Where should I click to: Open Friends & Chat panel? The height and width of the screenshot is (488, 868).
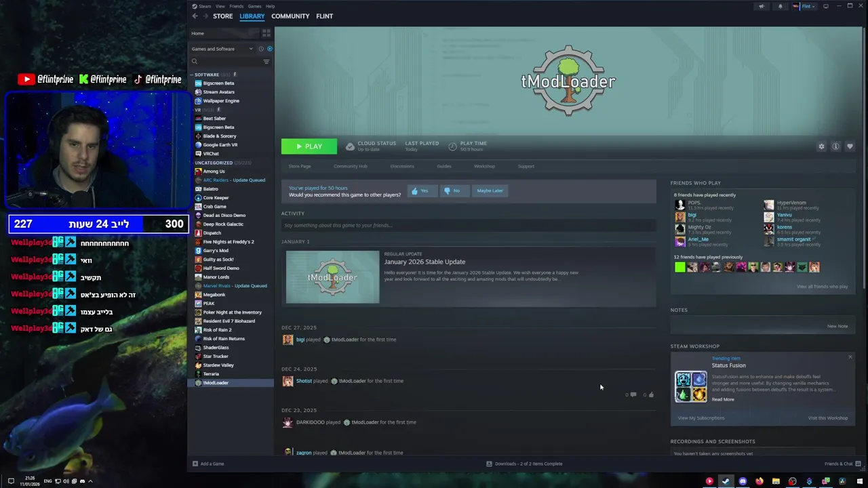[843, 464]
